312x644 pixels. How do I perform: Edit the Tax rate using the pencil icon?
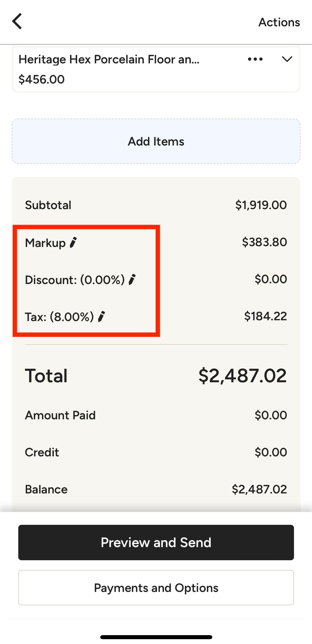tap(102, 316)
